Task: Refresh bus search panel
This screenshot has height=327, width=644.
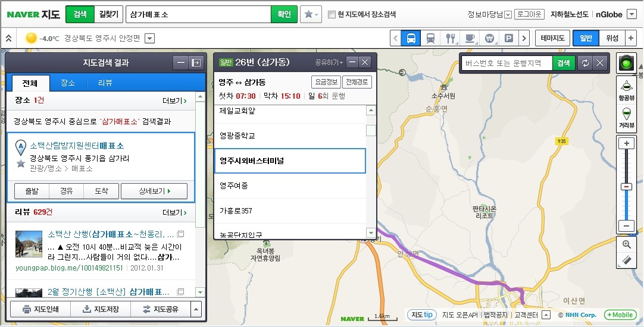Action: 585,63
